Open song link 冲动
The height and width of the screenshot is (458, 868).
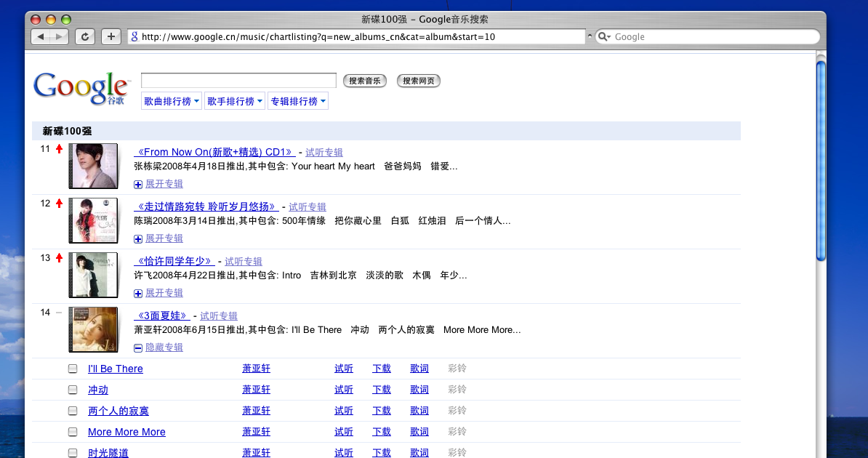[98, 390]
